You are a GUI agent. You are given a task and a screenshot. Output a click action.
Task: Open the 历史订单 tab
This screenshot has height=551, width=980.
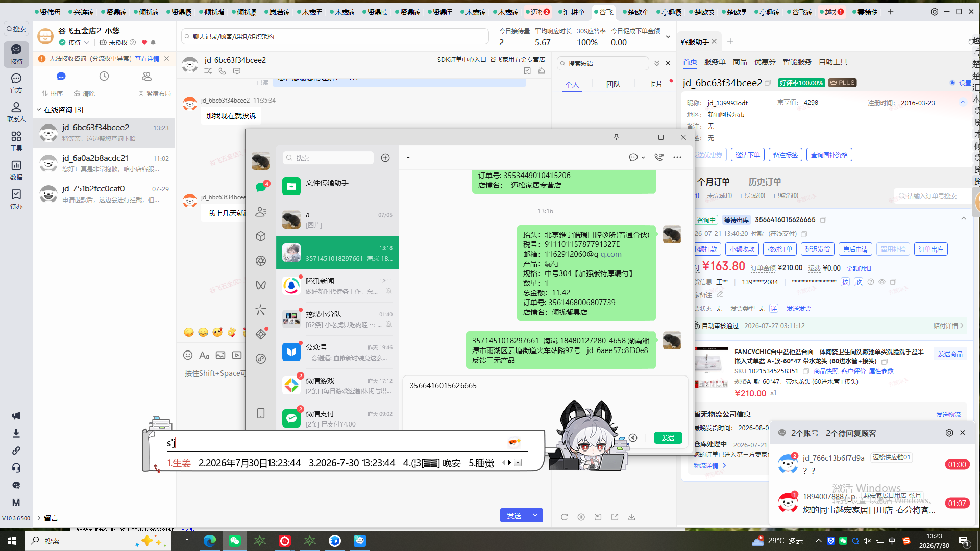(x=765, y=182)
